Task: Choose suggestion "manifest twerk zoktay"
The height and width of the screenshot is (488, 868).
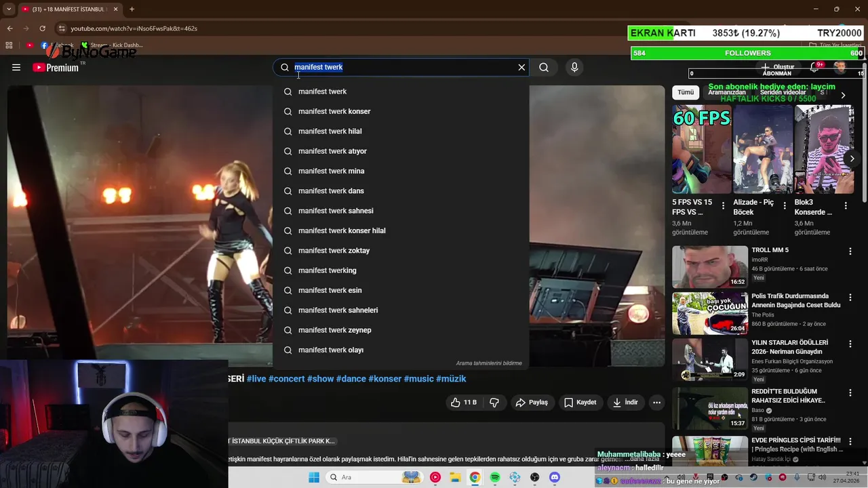Action: [x=401, y=250]
